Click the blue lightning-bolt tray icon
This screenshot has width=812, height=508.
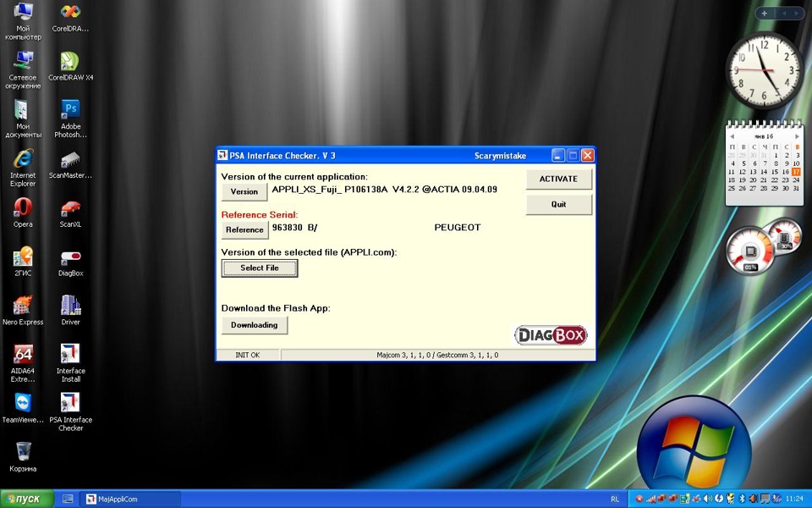point(719,499)
